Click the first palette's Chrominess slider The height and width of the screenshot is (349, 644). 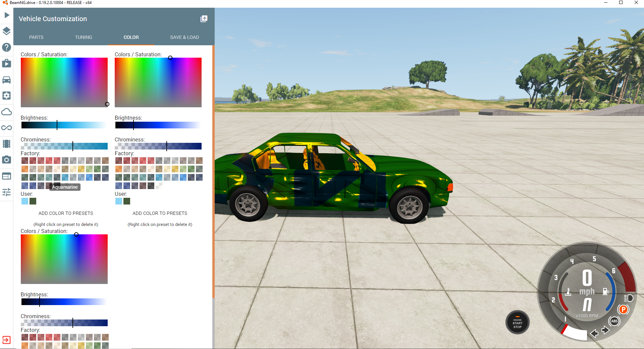tap(64, 146)
